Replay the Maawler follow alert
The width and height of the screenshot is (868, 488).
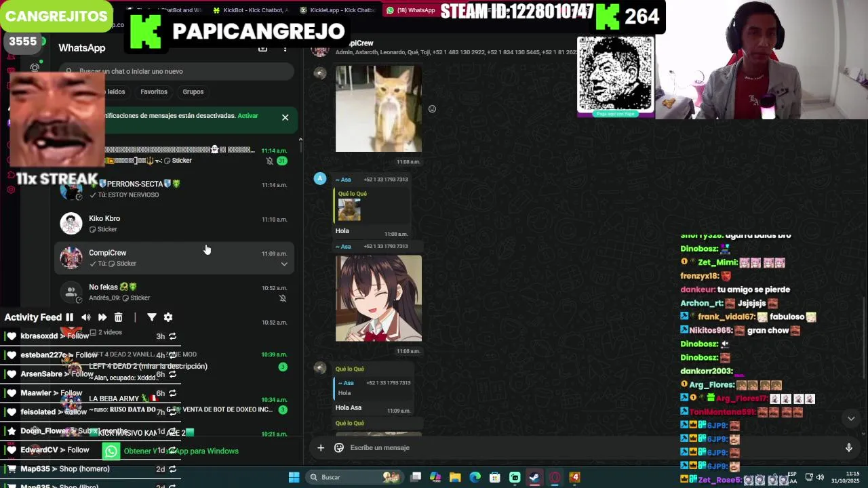pyautogui.click(x=172, y=393)
